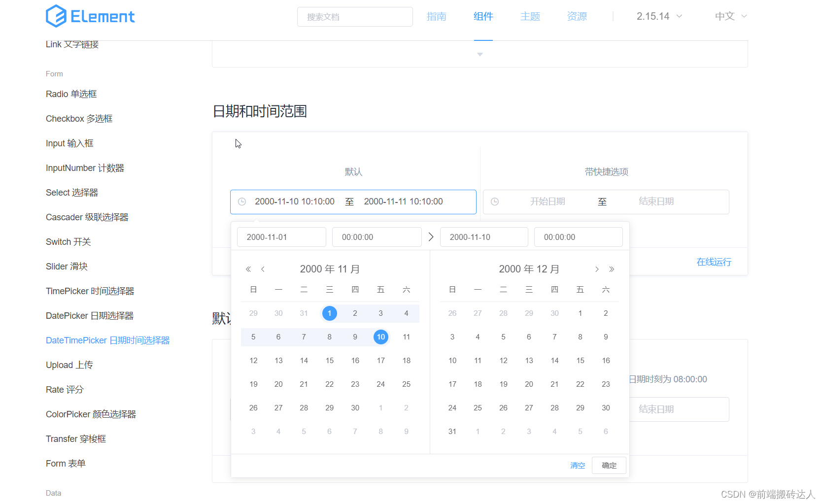Click the 2000-11-11 10:10:00 range end value
Image resolution: width=823 pixels, height=504 pixels.
(x=404, y=202)
